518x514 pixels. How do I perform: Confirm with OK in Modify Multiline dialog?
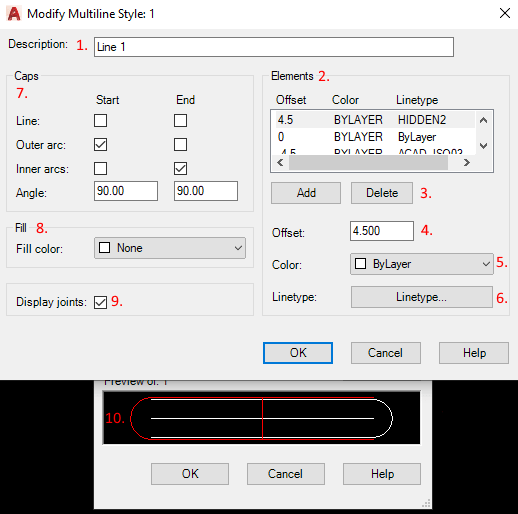pyautogui.click(x=298, y=353)
